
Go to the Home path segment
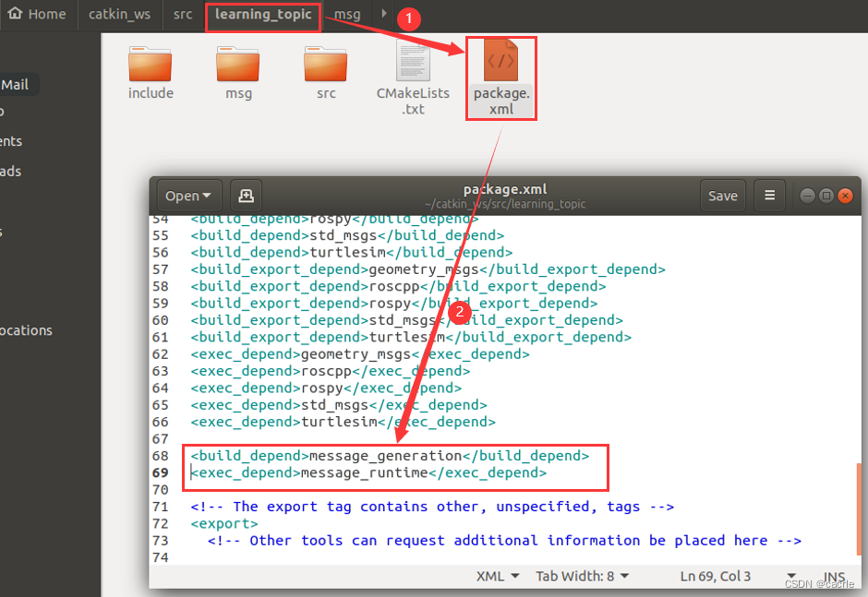pos(37,14)
